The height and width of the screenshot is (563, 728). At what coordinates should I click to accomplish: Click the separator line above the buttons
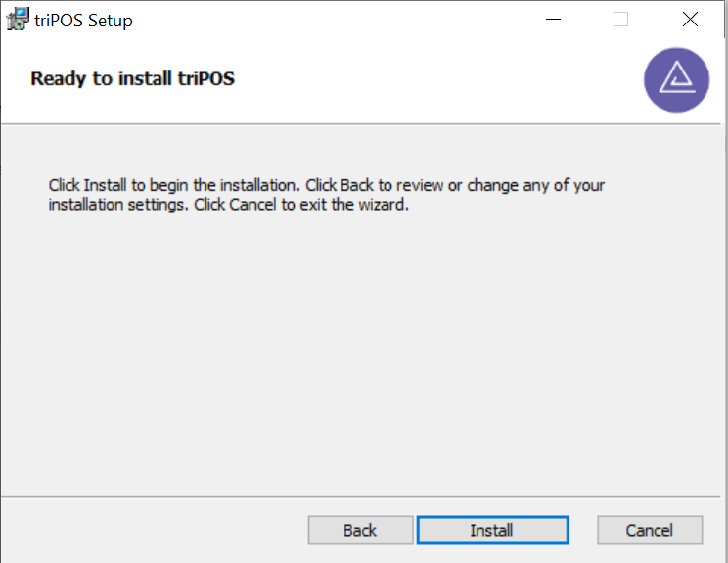(x=361, y=497)
